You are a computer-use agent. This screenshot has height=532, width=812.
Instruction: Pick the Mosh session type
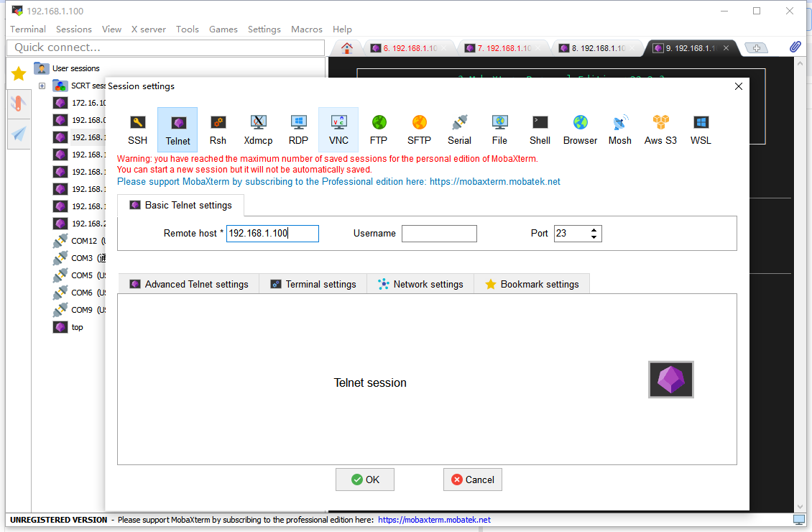pos(620,129)
